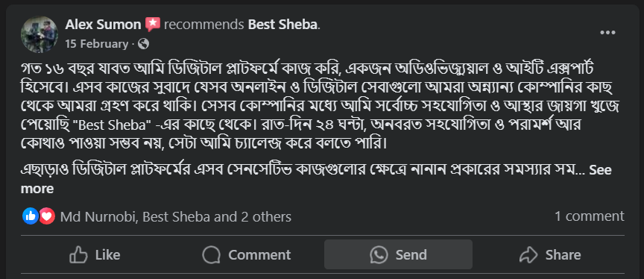Viewport: 644px width, 279px height.
Task: Open the three-dot post options menu
Action: pos(607,33)
